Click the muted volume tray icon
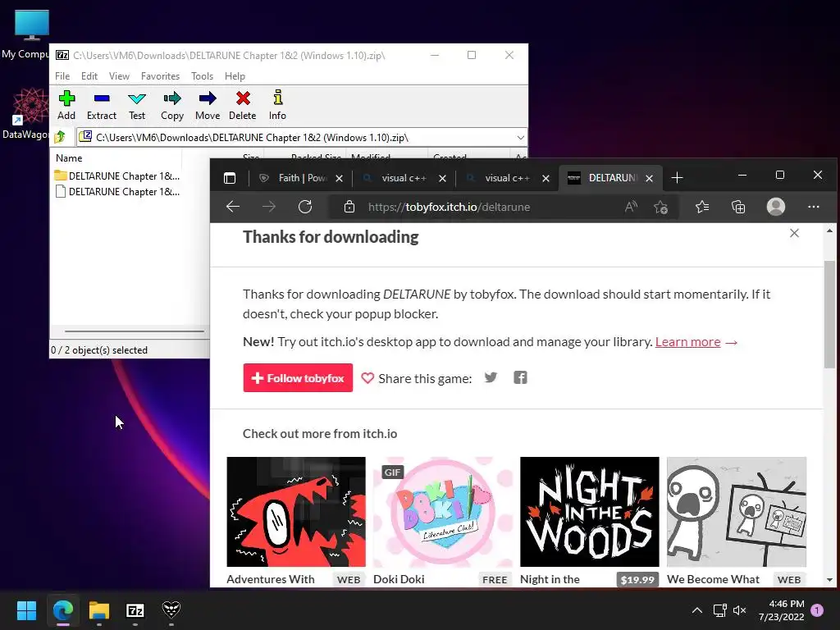Viewport: 840px width, 630px height. (x=740, y=610)
